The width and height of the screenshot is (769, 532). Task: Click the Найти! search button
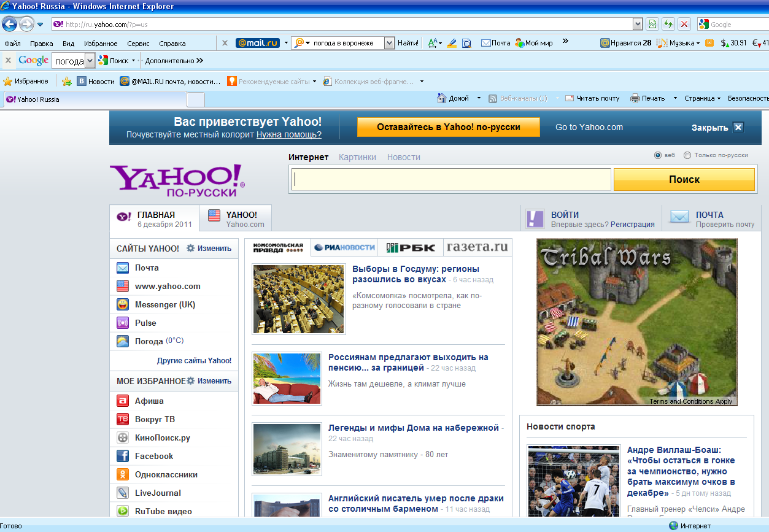[408, 43]
